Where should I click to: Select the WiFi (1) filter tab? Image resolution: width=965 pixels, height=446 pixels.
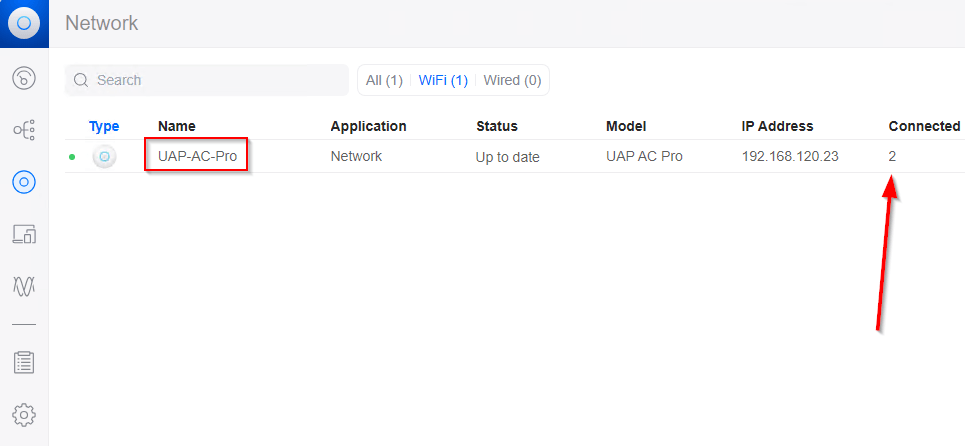click(x=443, y=80)
